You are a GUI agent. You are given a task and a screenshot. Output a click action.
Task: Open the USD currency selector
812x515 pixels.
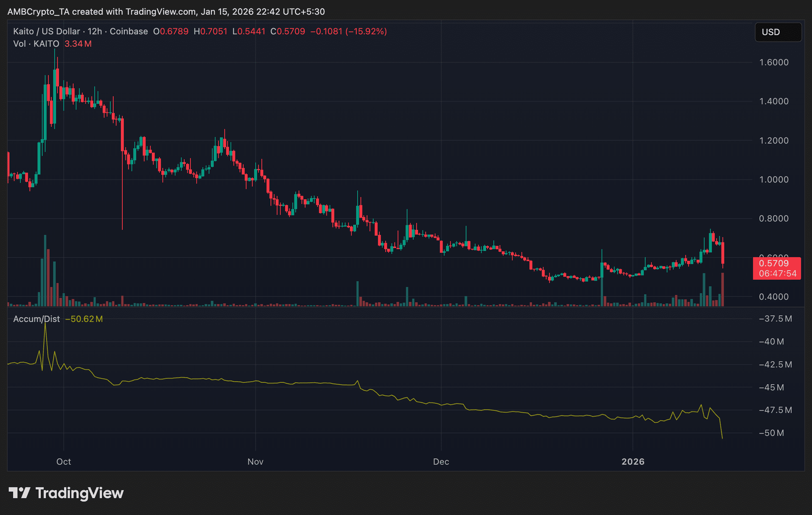click(x=777, y=32)
